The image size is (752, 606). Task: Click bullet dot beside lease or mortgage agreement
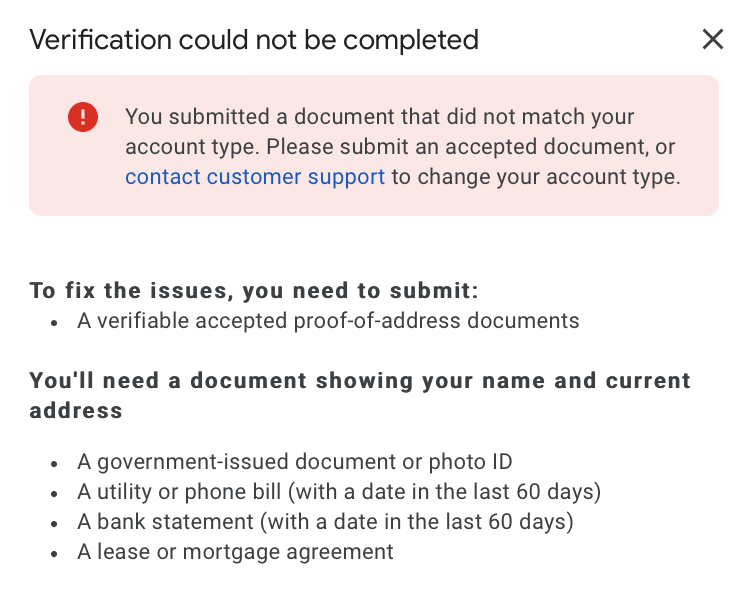pos(54,554)
